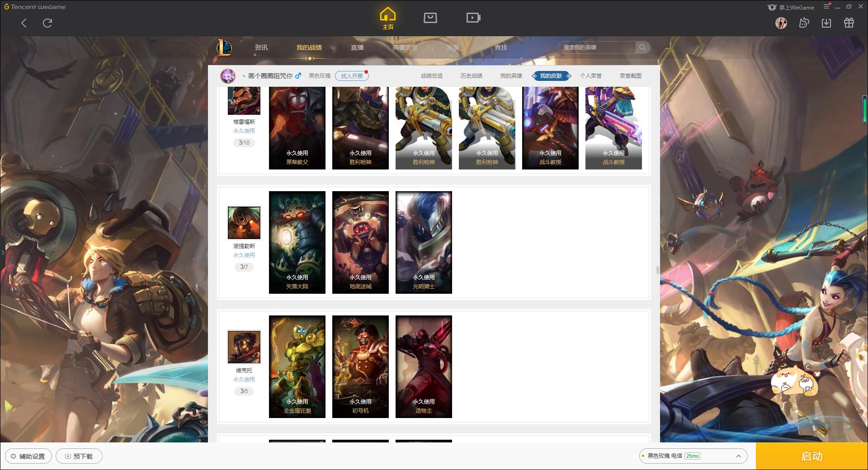Open the 发现 tab

[x=453, y=47]
